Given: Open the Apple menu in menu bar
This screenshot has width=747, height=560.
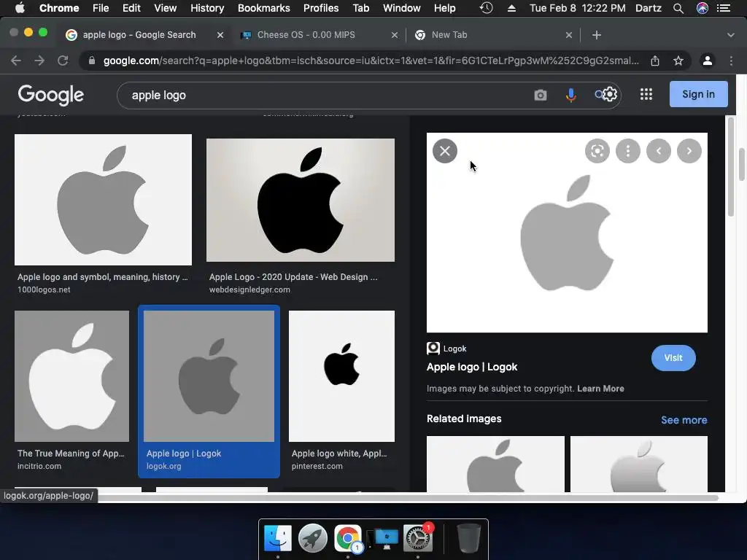Looking at the screenshot, I should coord(20,8).
